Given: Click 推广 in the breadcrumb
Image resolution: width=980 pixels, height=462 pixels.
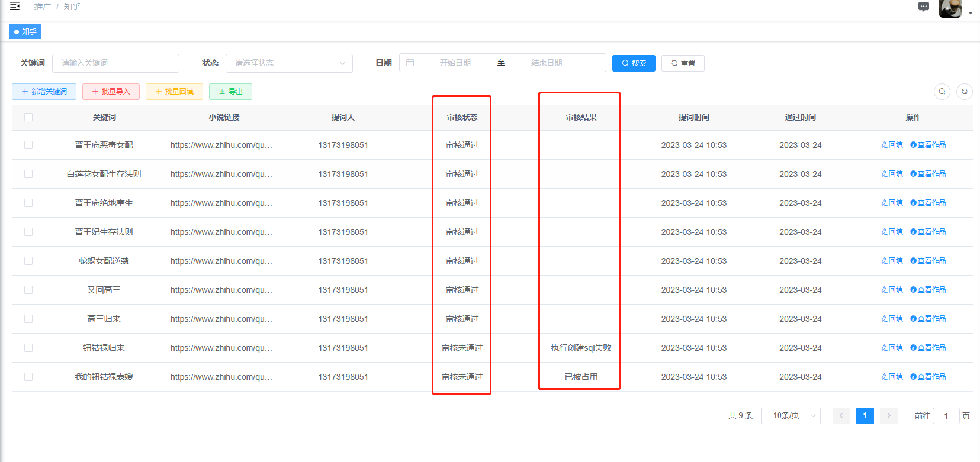Looking at the screenshot, I should tap(42, 7).
